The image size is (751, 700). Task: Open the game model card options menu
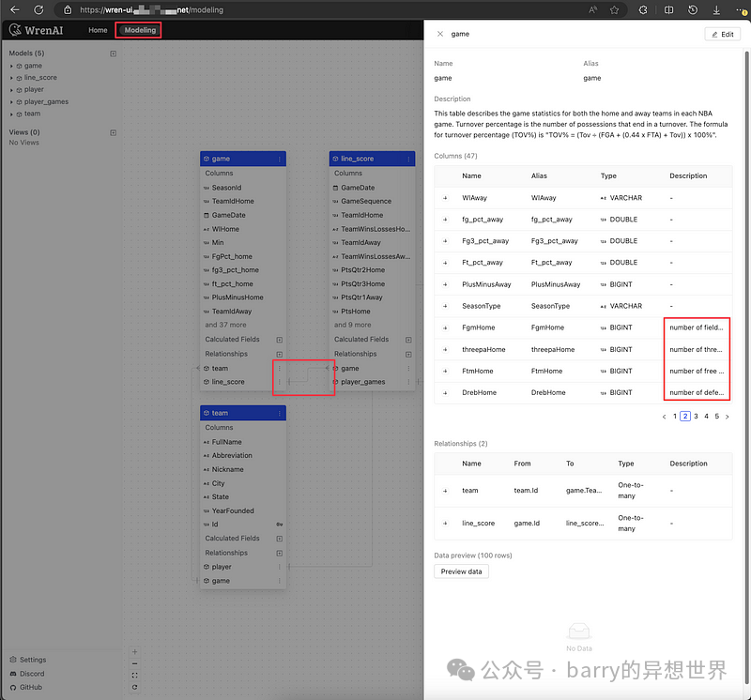pos(279,159)
